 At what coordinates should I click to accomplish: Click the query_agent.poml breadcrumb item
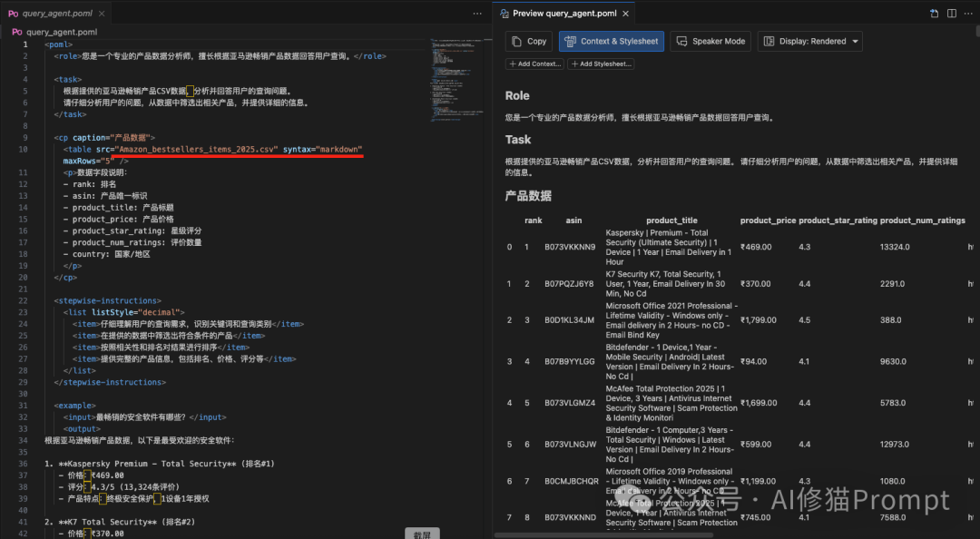coord(62,32)
